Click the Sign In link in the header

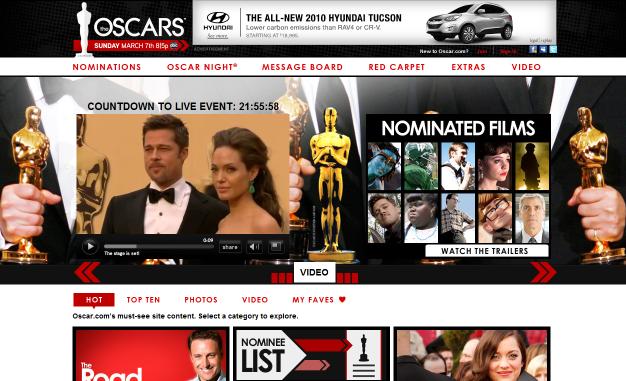click(508, 51)
